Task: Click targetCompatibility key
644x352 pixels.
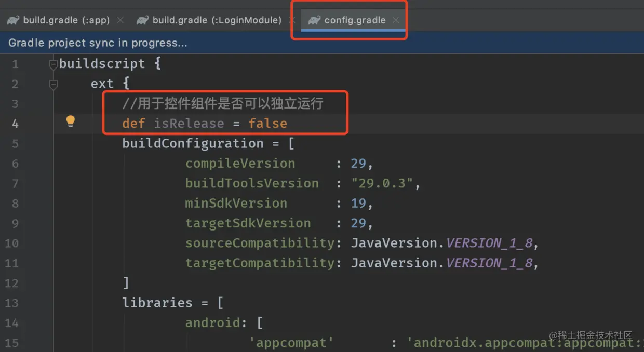Action: pyautogui.click(x=260, y=263)
